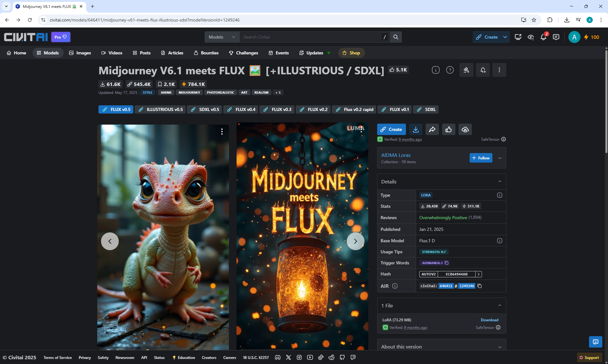Click the thumbs-up like icon

pos(449,129)
